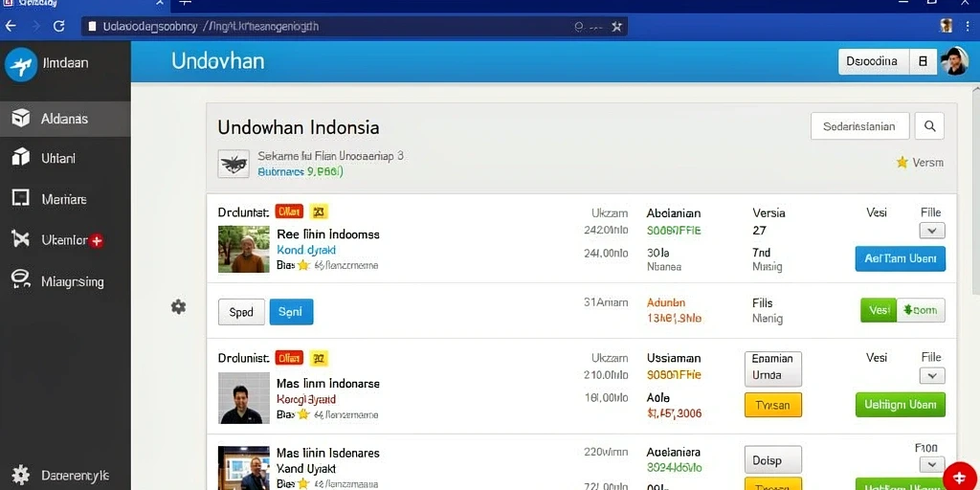Click the Spad button
Image resolution: width=980 pixels, height=490 pixels.
(x=241, y=312)
